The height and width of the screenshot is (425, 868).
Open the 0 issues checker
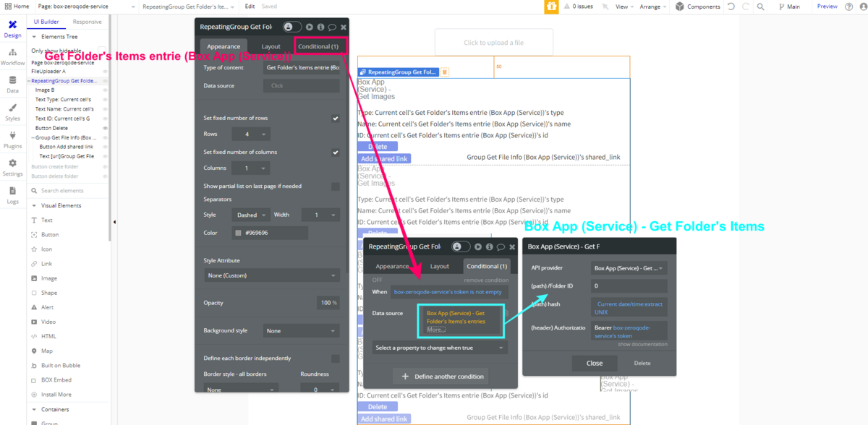[x=579, y=7]
